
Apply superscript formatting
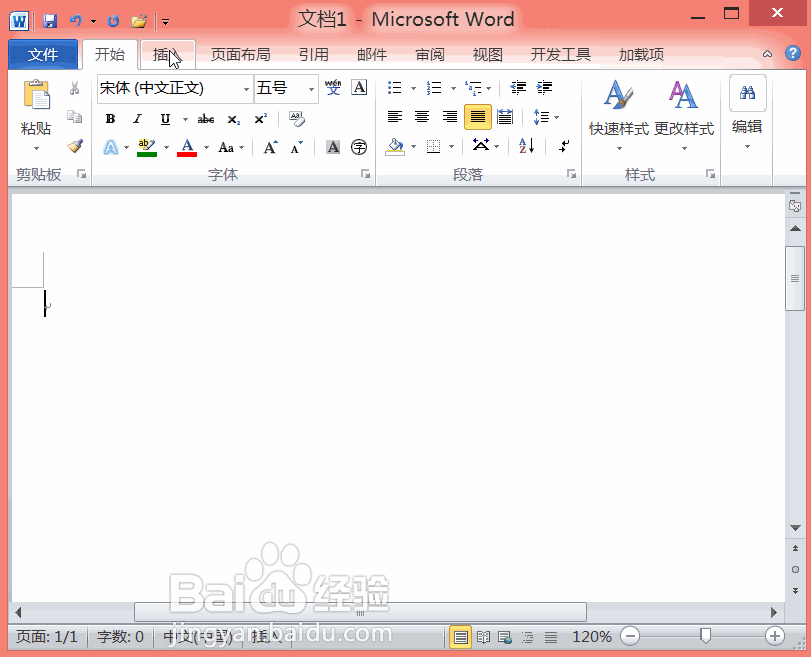261,118
